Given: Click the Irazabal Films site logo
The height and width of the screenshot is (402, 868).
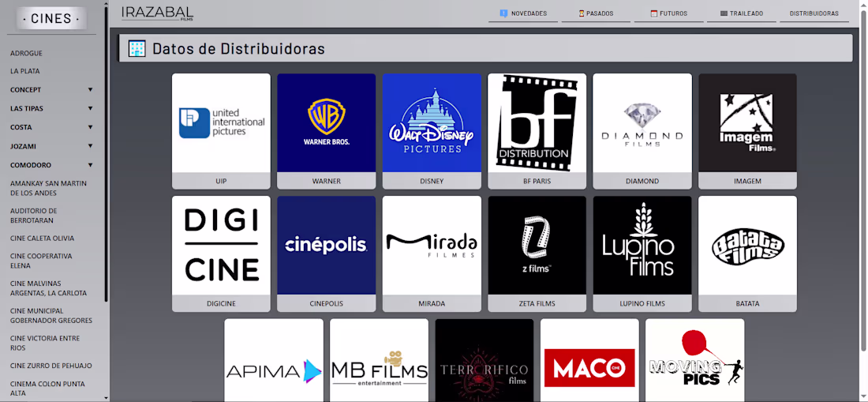Looking at the screenshot, I should point(157,14).
